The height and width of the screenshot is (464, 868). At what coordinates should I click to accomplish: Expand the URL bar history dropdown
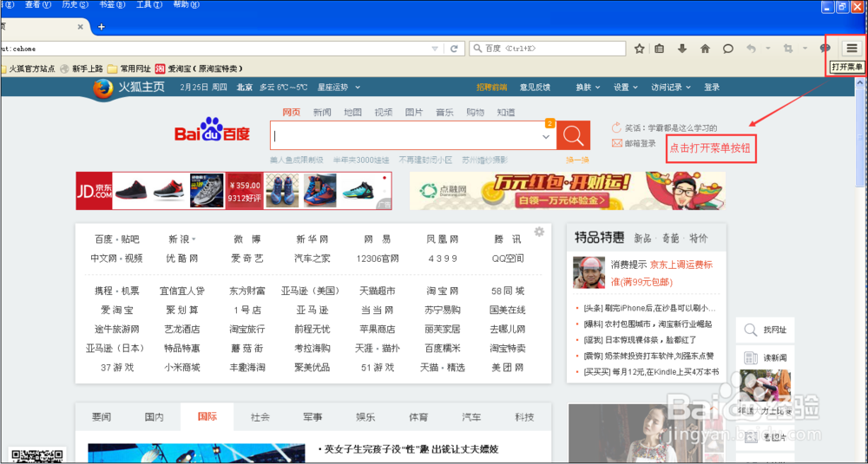click(x=435, y=49)
